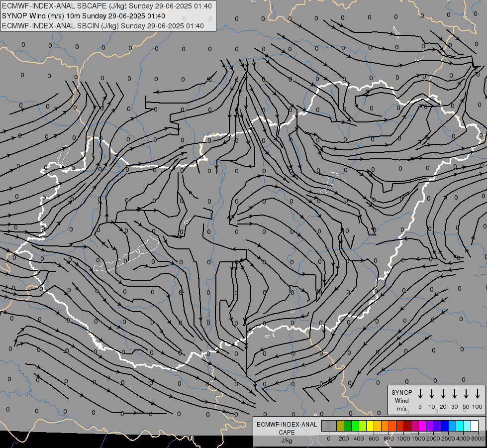Pick the deep pink swatch left of 1500
Image resolution: width=487 pixels, height=448 pixels.
pyautogui.click(x=415, y=426)
